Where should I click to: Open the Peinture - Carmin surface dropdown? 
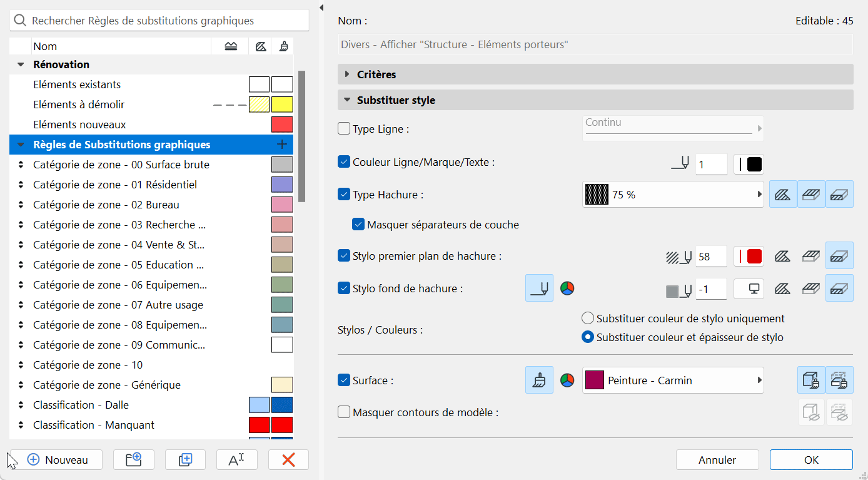[x=673, y=380]
